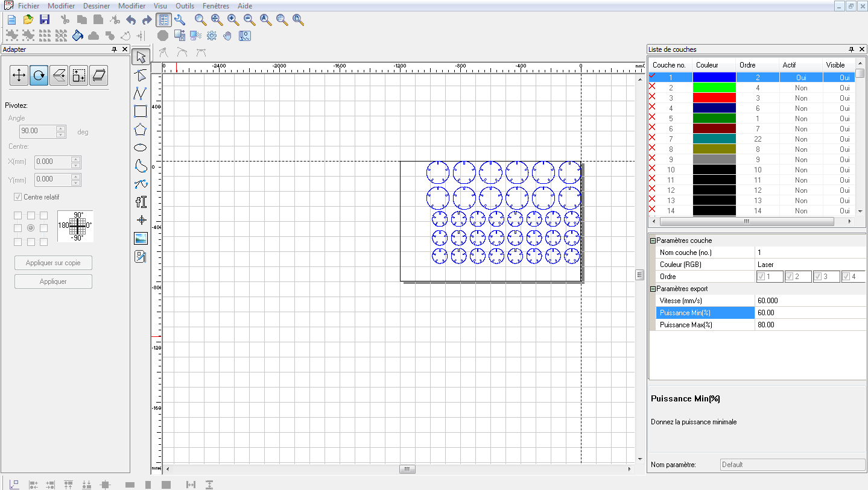Choose the skew transform in Adapter
The image size is (868, 490).
click(99, 75)
